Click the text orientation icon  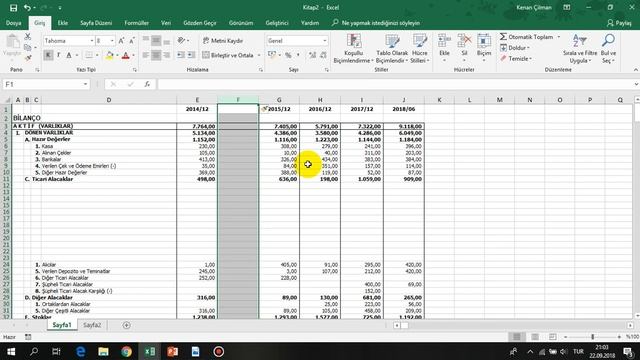[181, 40]
